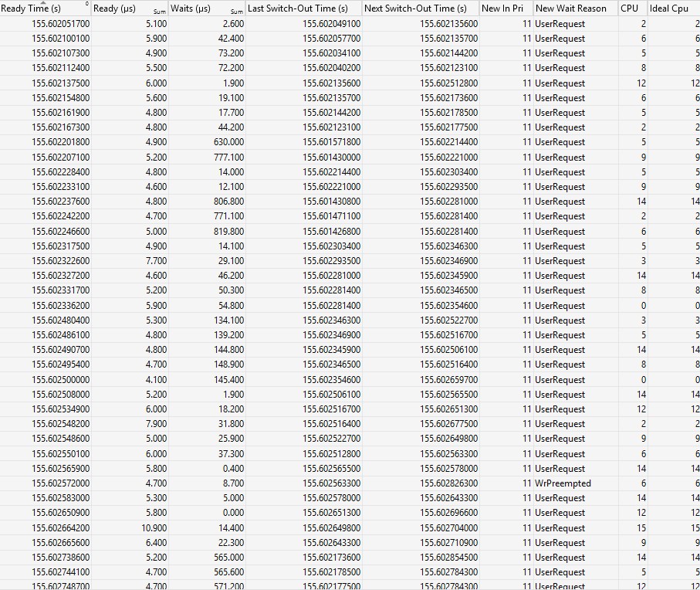Screen dimensions: 700x590
Task: Select Next Switch-Out cell 155.602354600
Action: click(x=448, y=306)
